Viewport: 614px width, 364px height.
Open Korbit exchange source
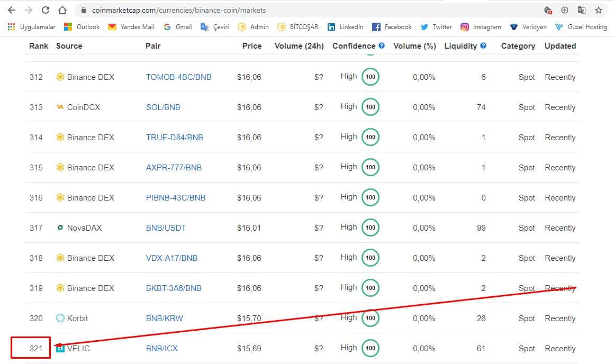click(77, 318)
